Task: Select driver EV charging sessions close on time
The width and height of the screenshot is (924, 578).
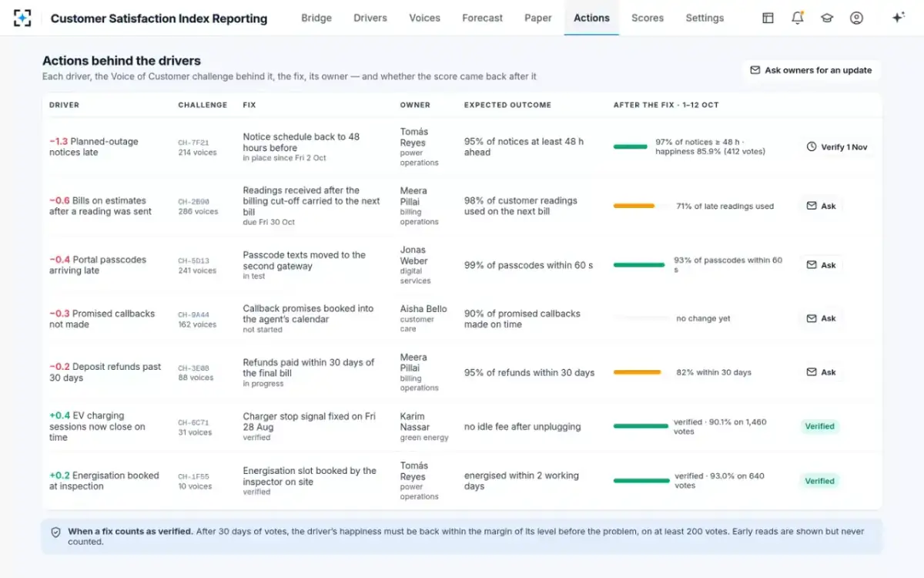Action: click(98, 426)
